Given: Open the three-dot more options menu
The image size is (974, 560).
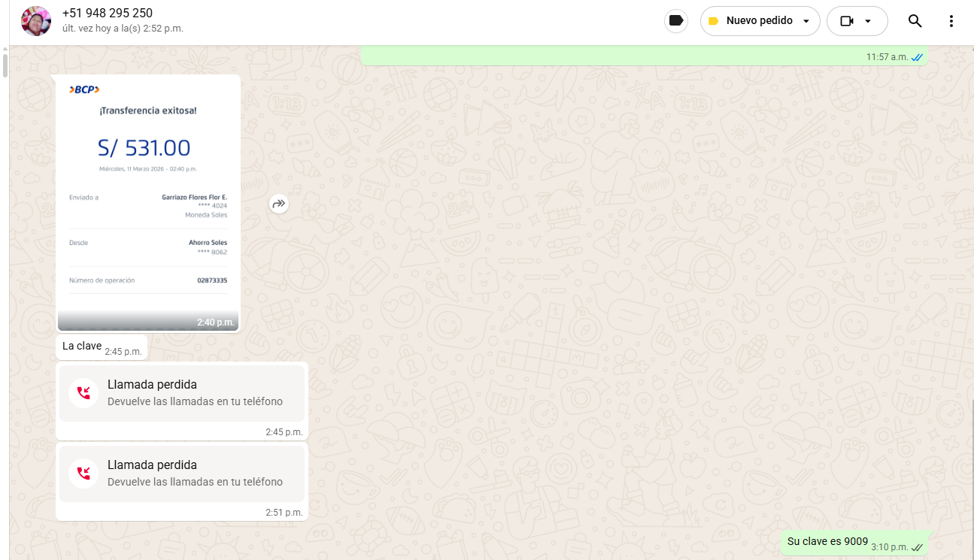Looking at the screenshot, I should [x=951, y=21].
